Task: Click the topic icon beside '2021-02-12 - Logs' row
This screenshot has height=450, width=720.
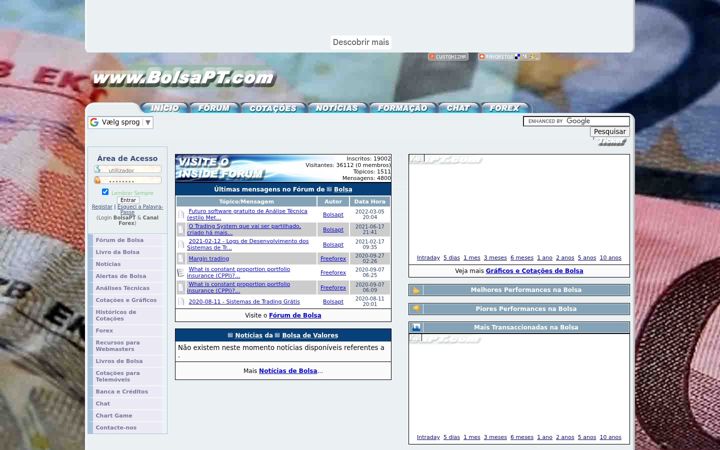Action: pyautogui.click(x=181, y=244)
